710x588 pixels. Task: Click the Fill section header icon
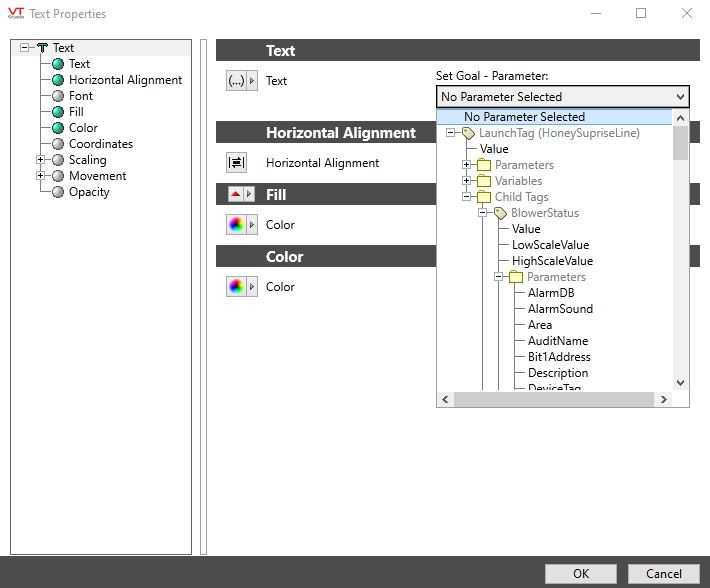[236, 194]
